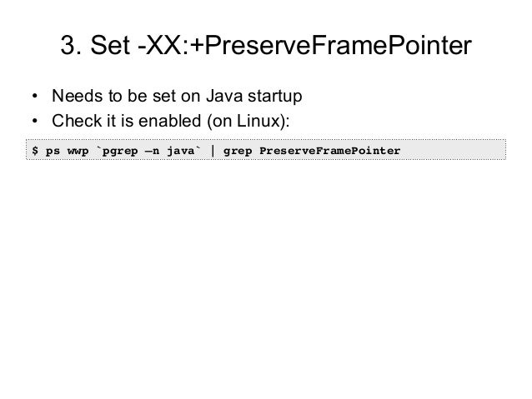
Task: Click 'pgrep' inside the backticks
Action: coord(122,151)
